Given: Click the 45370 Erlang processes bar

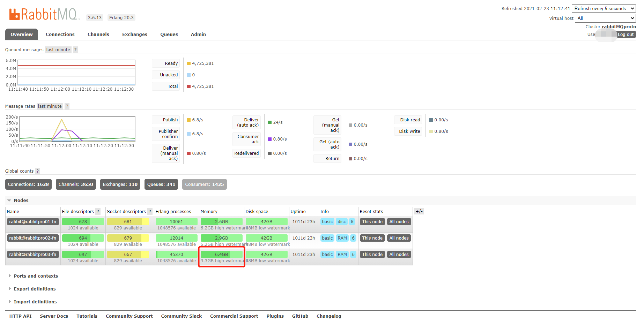Looking at the screenshot, I should [177, 255].
